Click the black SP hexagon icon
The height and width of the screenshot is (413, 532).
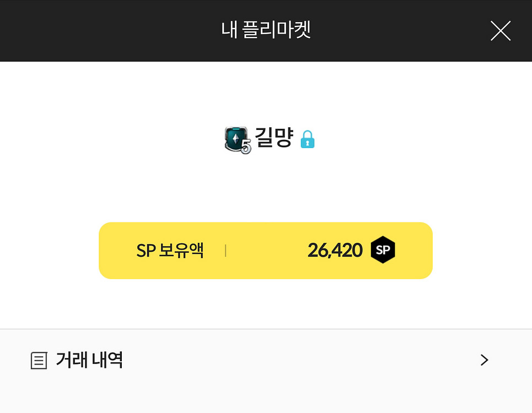[383, 251]
